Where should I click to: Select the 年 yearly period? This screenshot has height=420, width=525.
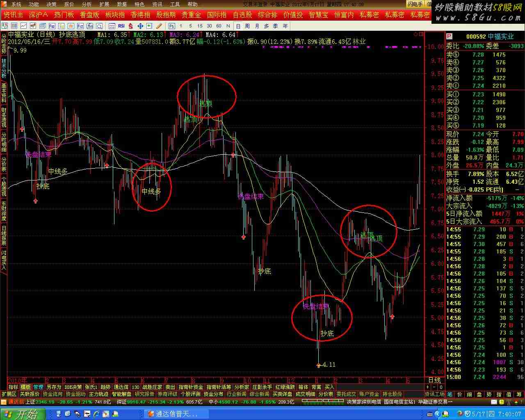click(285, 26)
